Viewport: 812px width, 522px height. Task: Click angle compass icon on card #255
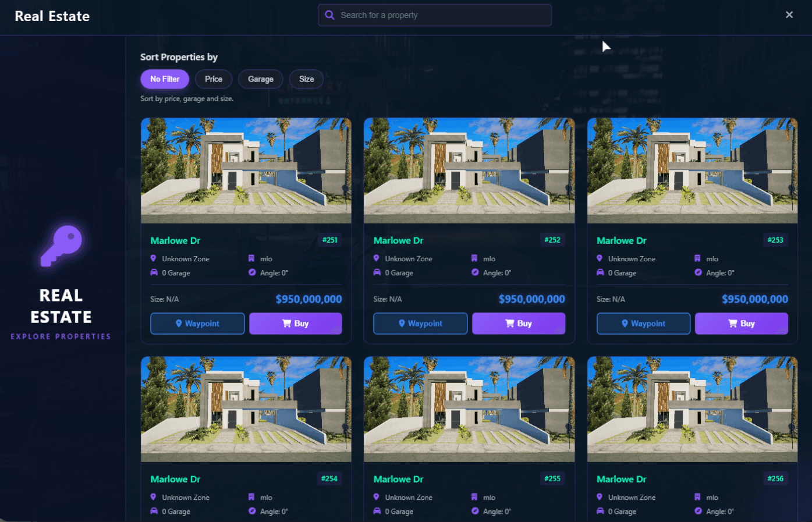[475, 511]
